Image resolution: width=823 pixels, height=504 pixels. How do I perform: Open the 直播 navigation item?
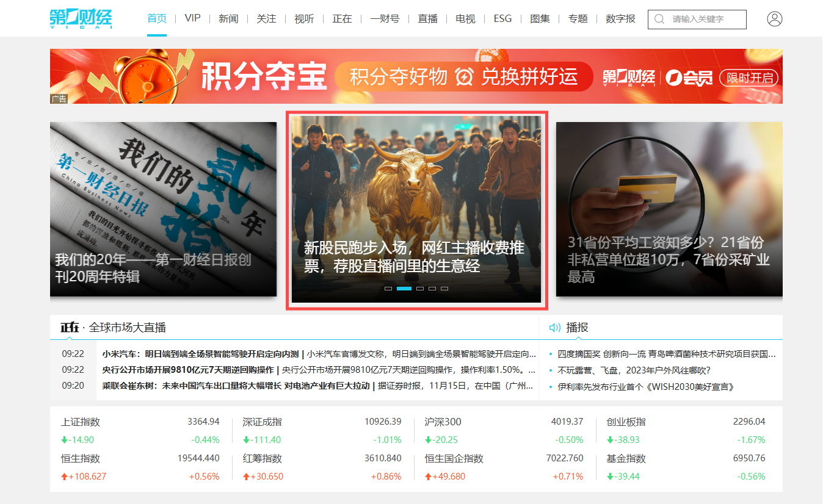point(427,18)
